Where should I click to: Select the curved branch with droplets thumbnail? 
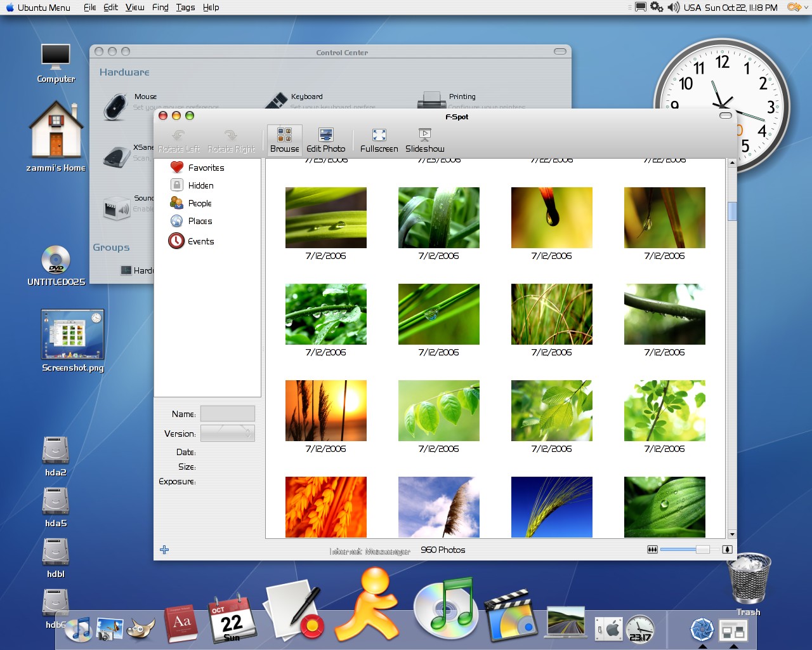coord(665,314)
